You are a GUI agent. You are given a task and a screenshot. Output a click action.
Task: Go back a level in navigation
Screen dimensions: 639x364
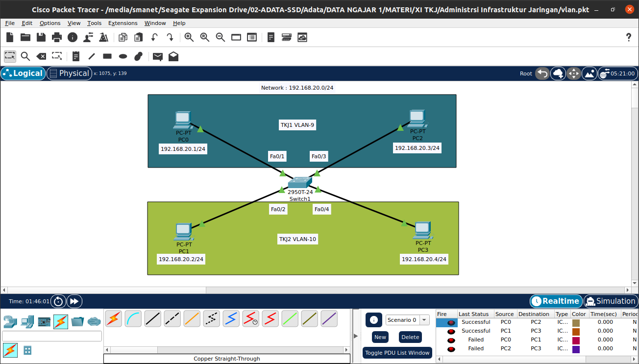pyautogui.click(x=542, y=73)
